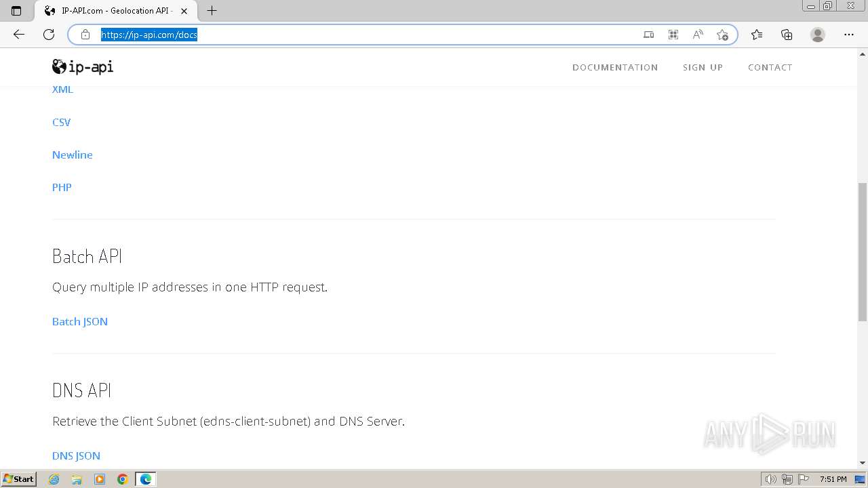
Task: Launch Internet Explorer from taskbar
Action: tap(54, 479)
